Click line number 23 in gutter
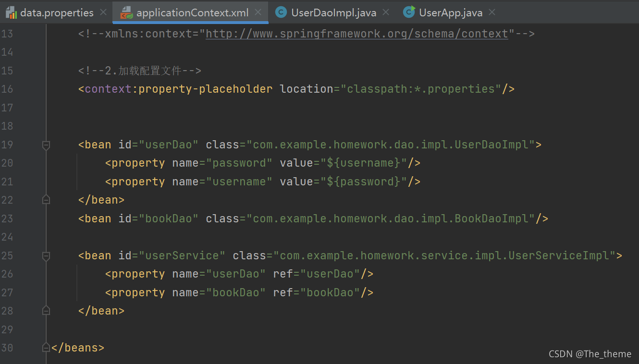Screen dimensions: 639x364 [x=7, y=218]
